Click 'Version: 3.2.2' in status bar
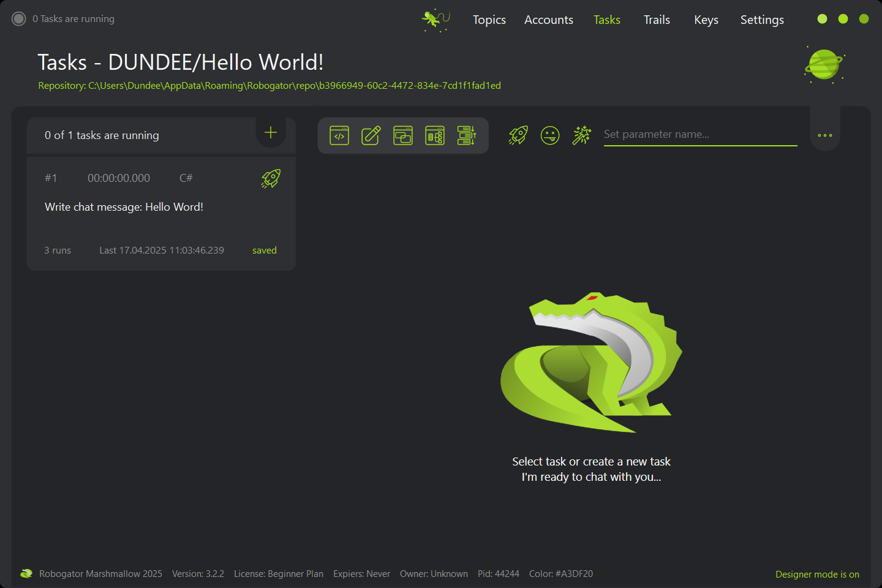Screen dimensions: 882x588 (198, 574)
